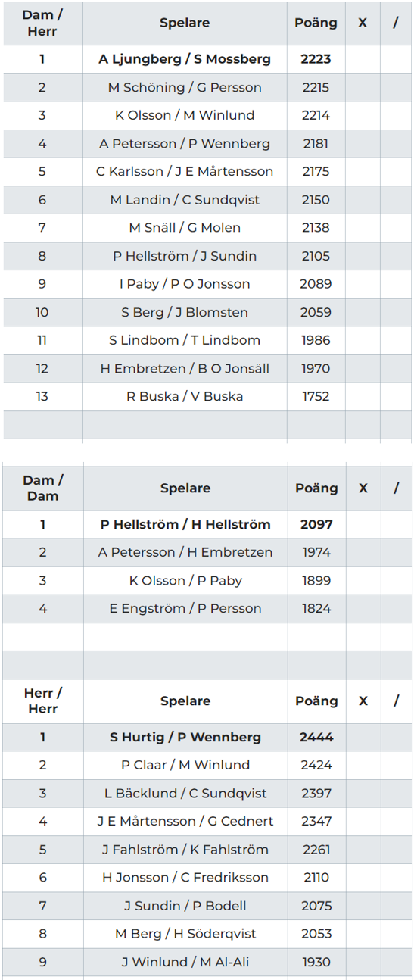
Task: Click the 'E Engström / P Persson' cell
Action: pos(185,608)
